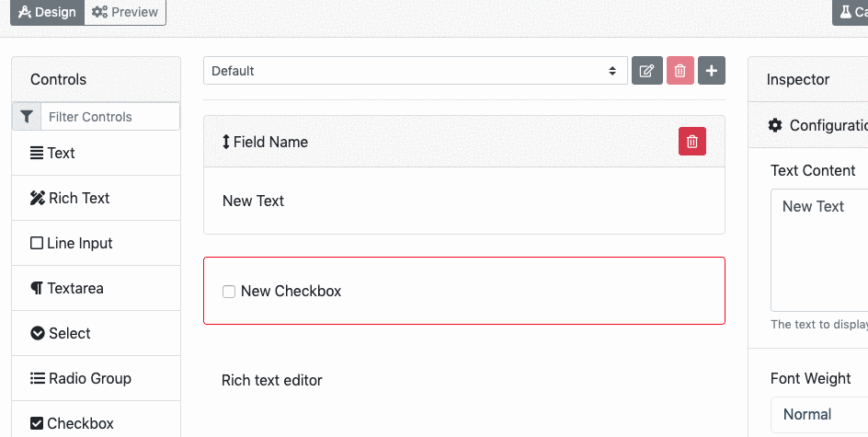The height and width of the screenshot is (437, 868).
Task: Click the Rich text editor field
Action: coord(272,380)
